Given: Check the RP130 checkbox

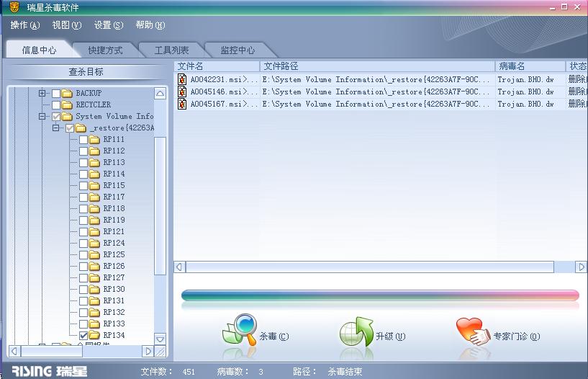Looking at the screenshot, I should (83, 290).
